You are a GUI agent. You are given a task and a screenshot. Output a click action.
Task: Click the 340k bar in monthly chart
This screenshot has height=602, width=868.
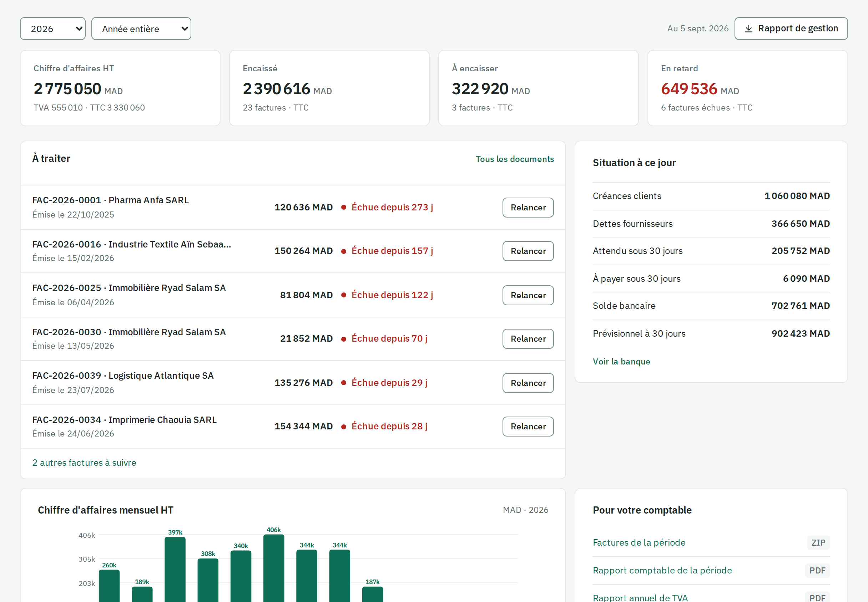[x=241, y=576]
